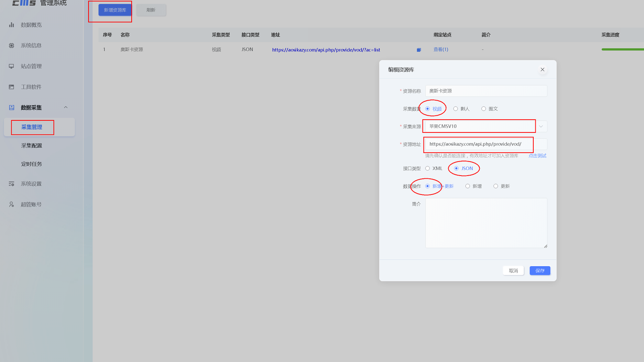Click the 系统信息 chip icon in sidebar
Image resolution: width=644 pixels, height=362 pixels.
tap(11, 46)
